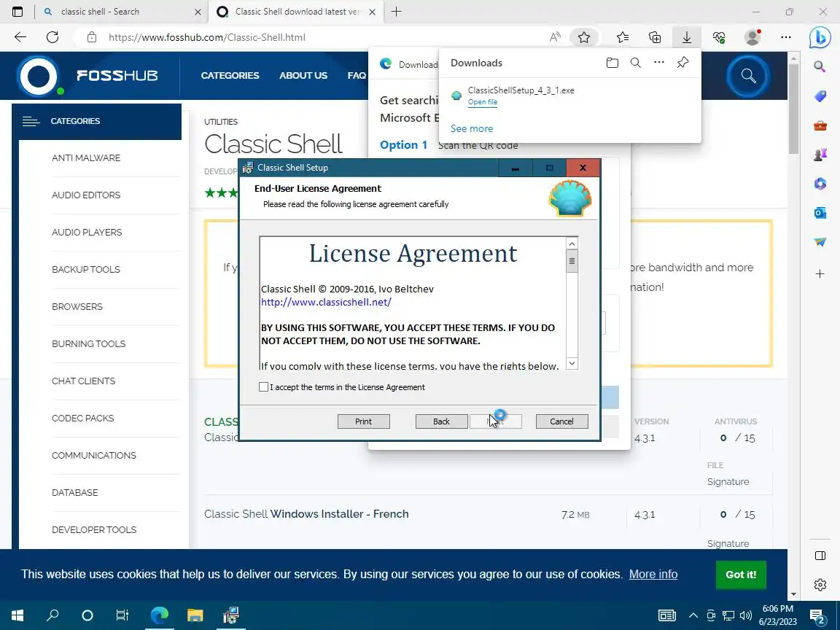Click the address bar URL field
This screenshot has width=840, height=630.
[x=207, y=37]
